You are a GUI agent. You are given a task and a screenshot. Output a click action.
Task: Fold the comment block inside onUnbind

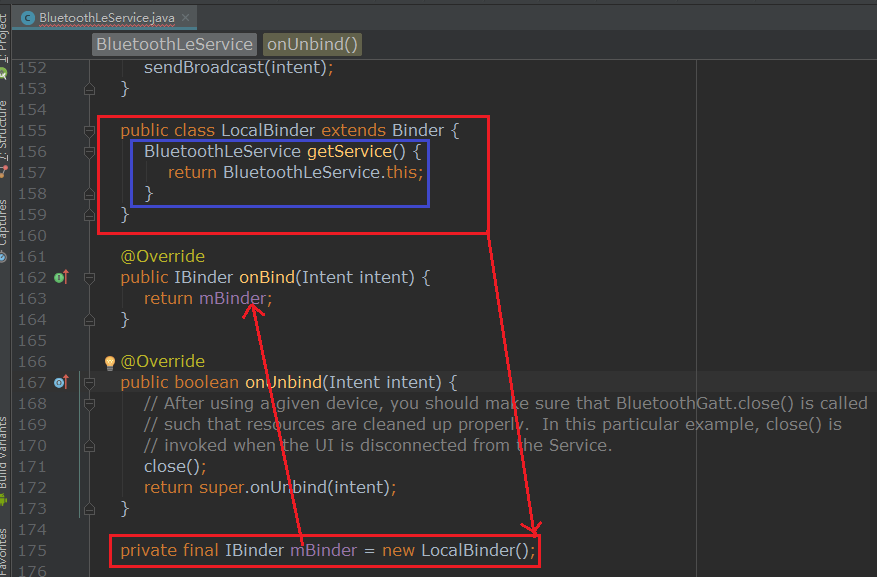89,403
